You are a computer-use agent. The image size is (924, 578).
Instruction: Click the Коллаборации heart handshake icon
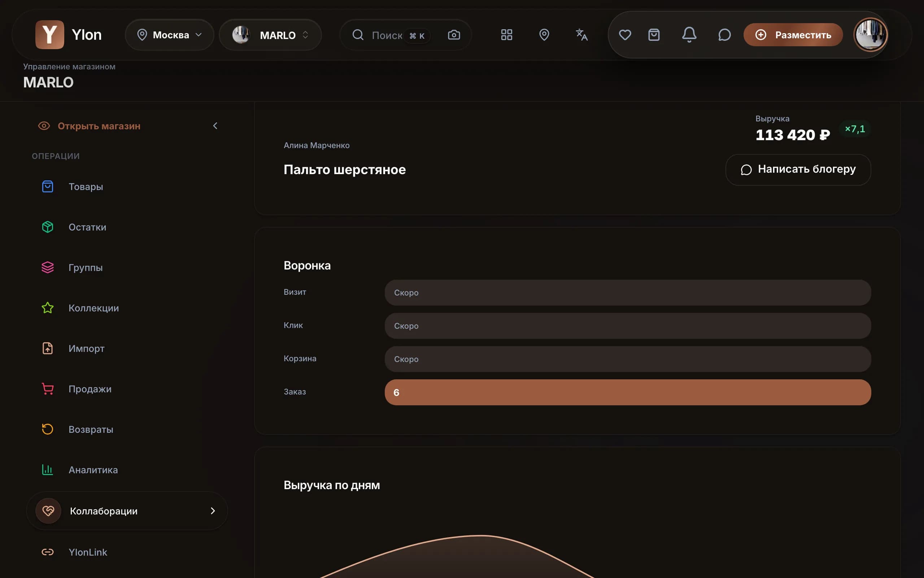48,511
